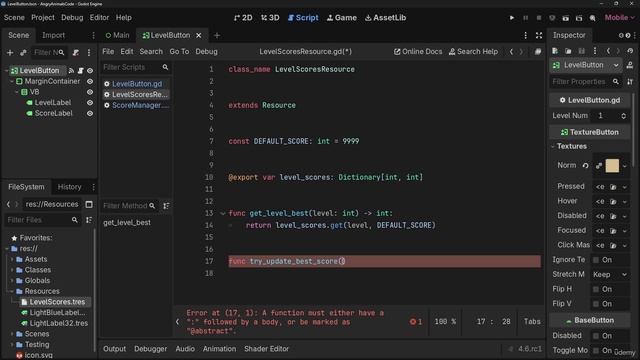Screen dimensions: 640x360
Task: Run the project with the play icon
Action: [x=511, y=18]
